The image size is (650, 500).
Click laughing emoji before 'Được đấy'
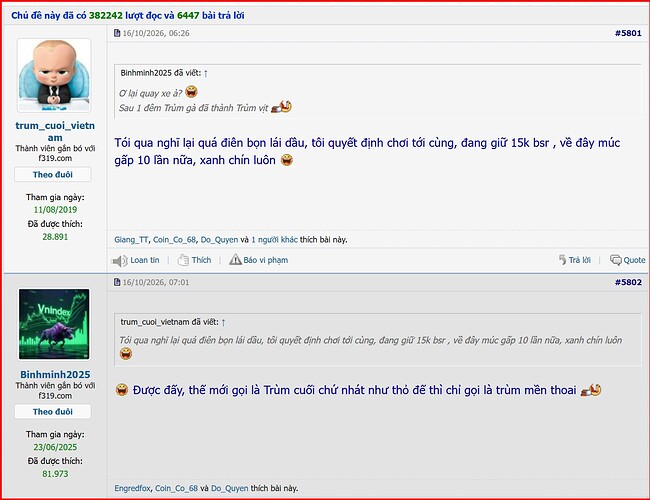pos(121,390)
